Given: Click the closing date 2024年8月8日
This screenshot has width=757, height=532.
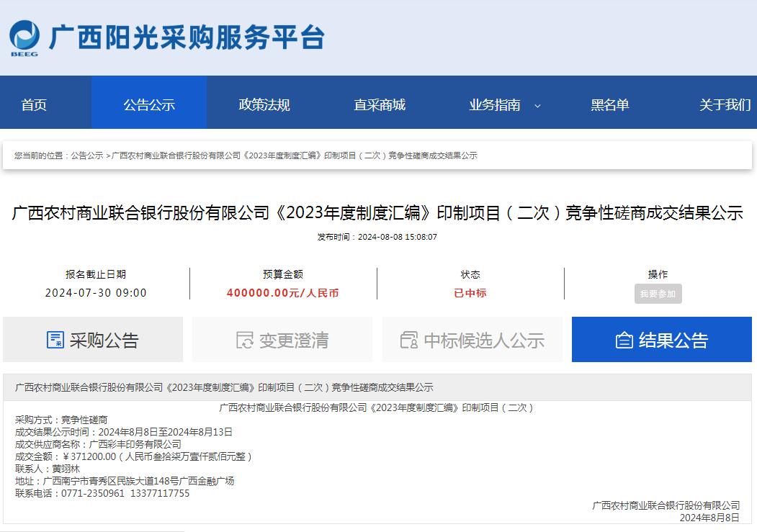Looking at the screenshot, I should pyautogui.click(x=709, y=518).
